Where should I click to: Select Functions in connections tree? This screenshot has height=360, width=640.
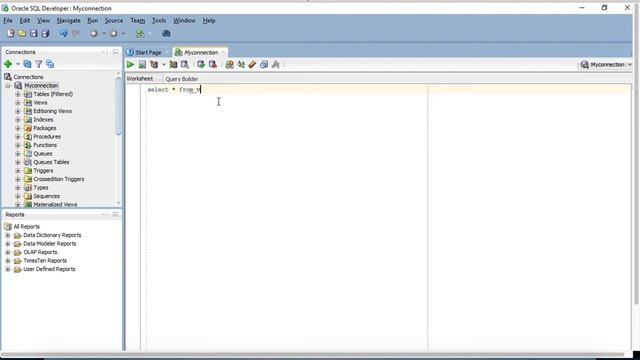point(45,145)
